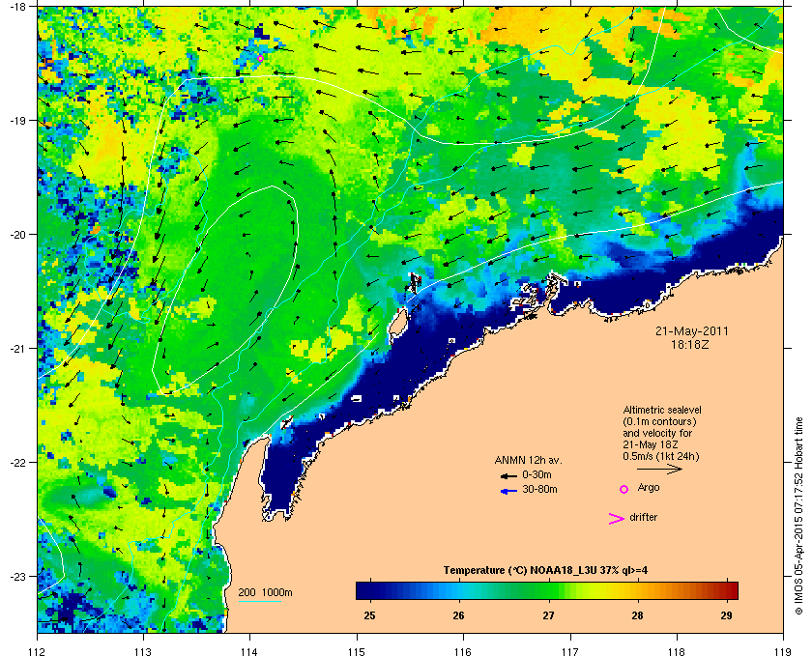Click the drifter legend label
Viewport: 812px width, 657px height.
click(643, 517)
